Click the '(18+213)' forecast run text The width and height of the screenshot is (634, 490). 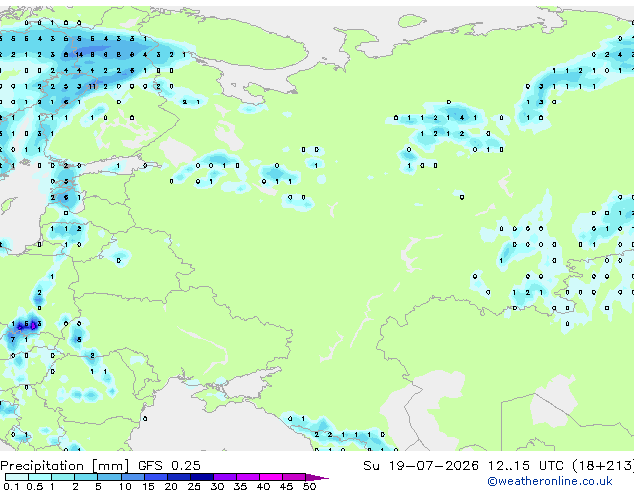(x=603, y=466)
